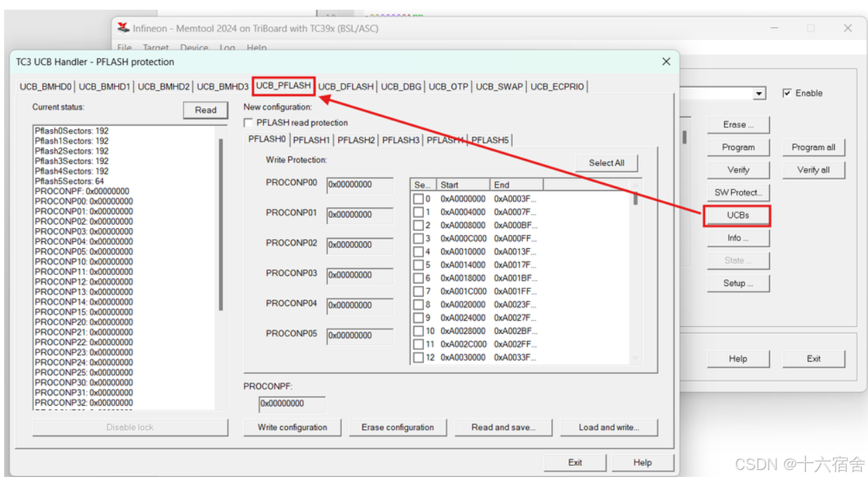Viewport: 868px width, 479px height.
Task: Open the UCB_OTP tab
Action: click(448, 86)
